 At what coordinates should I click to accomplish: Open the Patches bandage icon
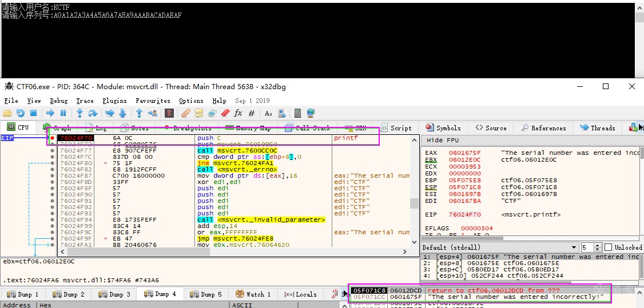[186, 113]
